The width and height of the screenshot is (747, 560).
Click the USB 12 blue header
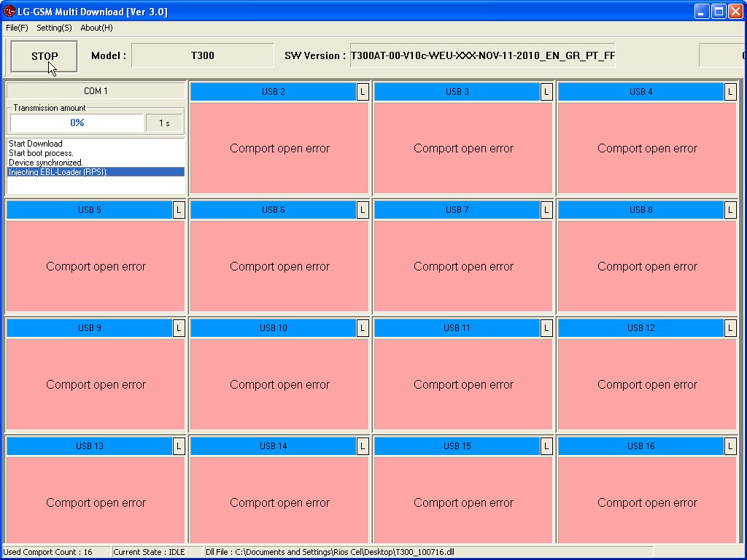pyautogui.click(x=640, y=328)
